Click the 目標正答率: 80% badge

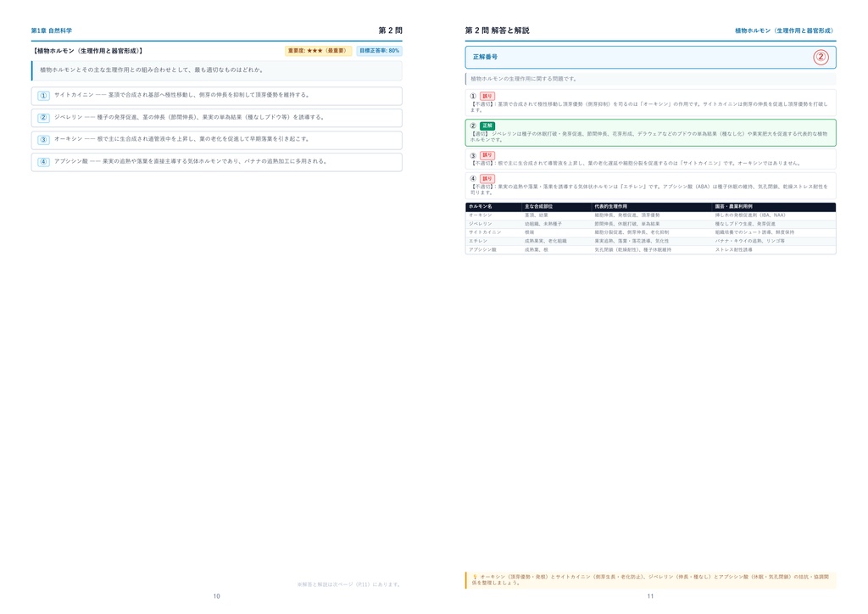pyautogui.click(x=379, y=51)
